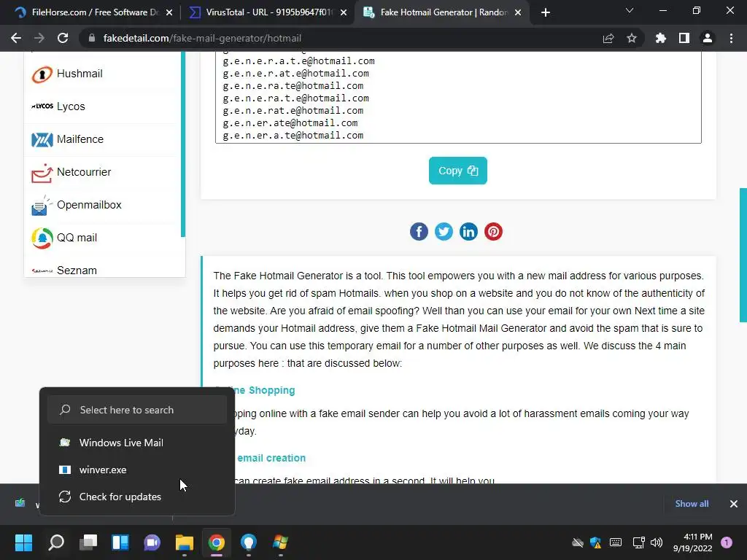The width and height of the screenshot is (747, 560).
Task: Click the Hushmail logo icon
Action: pyautogui.click(x=42, y=74)
